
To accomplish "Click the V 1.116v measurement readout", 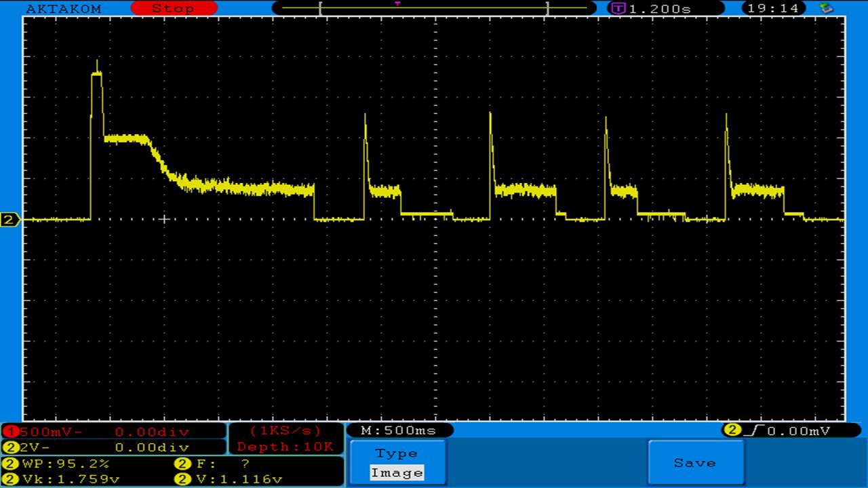I will click(229, 479).
